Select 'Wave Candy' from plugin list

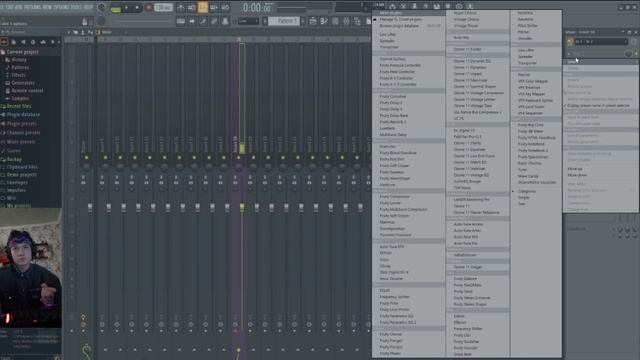528,176
